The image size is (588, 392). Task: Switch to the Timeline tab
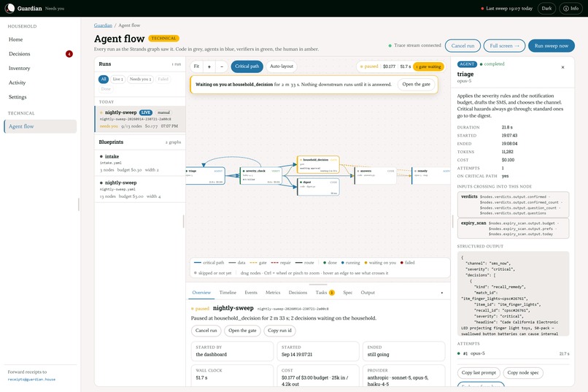tap(228, 293)
